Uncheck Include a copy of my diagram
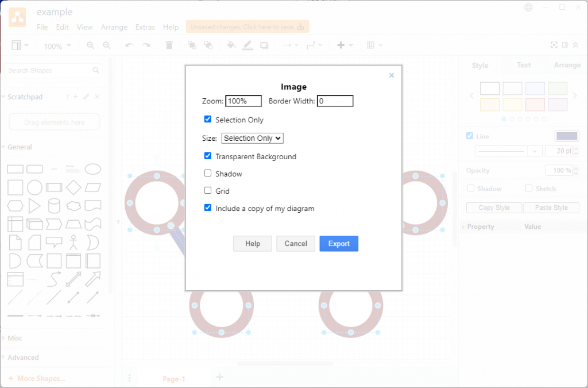This screenshot has height=388, width=588. pyautogui.click(x=208, y=208)
